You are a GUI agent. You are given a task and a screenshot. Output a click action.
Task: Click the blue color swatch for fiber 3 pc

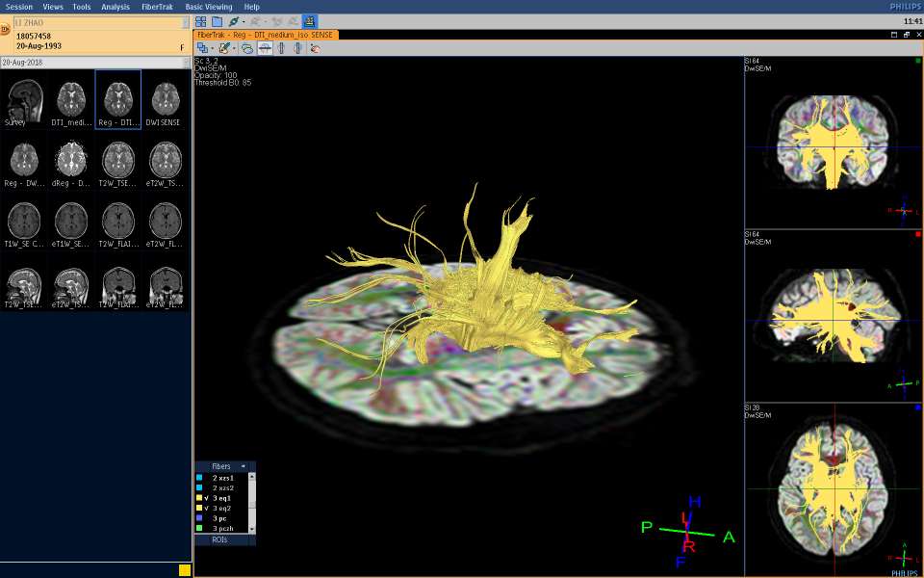[x=199, y=518]
